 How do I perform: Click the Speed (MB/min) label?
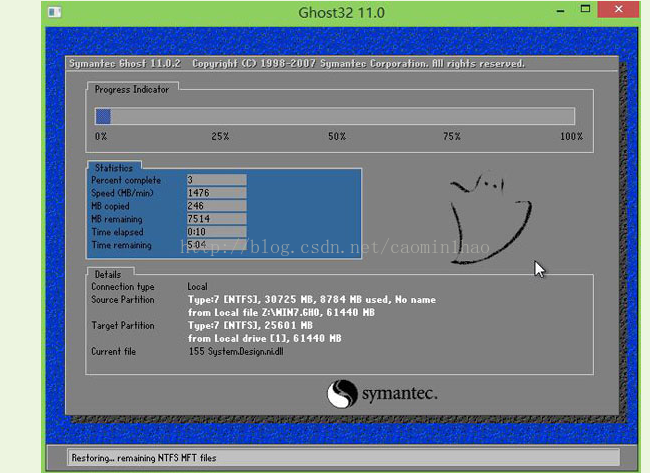coord(122,193)
